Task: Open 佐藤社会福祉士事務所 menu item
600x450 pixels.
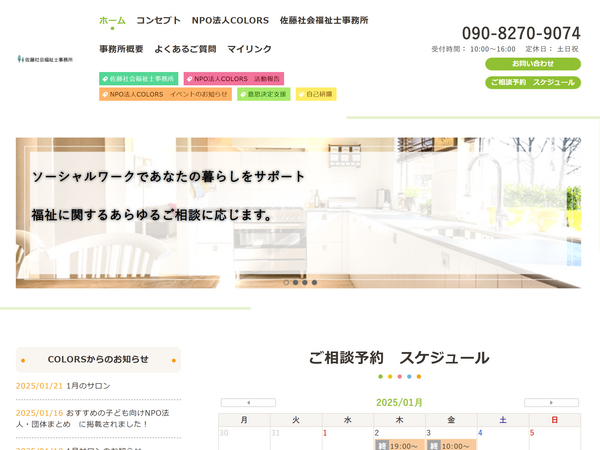Action: (x=324, y=20)
